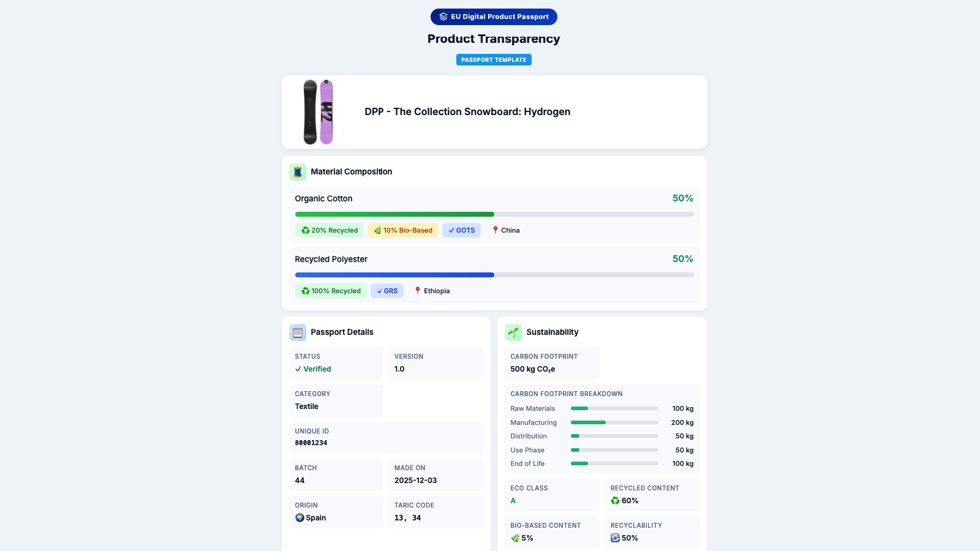Screen dimensions: 980x551
Task: Click the Raw Materials carbon footprint bar
Action: pyautogui.click(x=614, y=408)
